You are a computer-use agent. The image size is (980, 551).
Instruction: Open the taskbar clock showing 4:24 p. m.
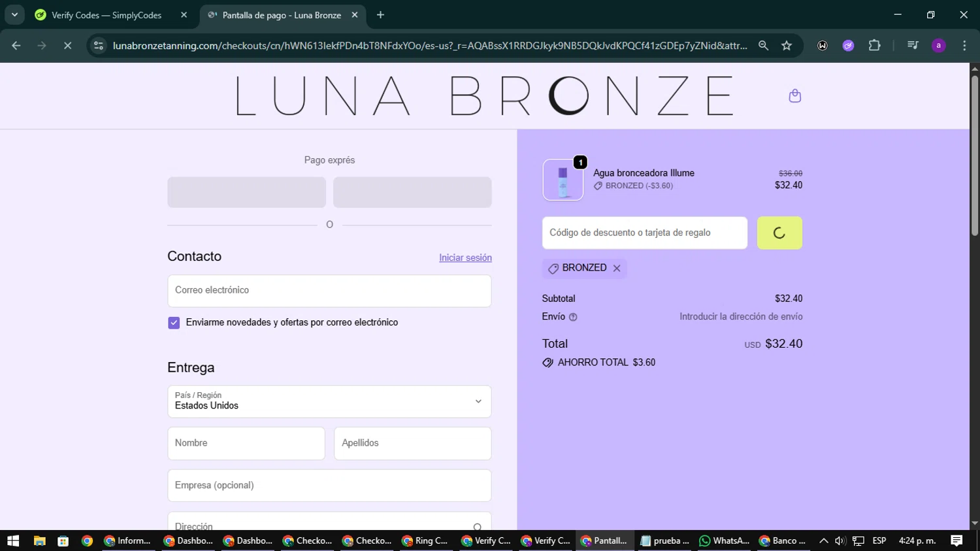(917, 541)
